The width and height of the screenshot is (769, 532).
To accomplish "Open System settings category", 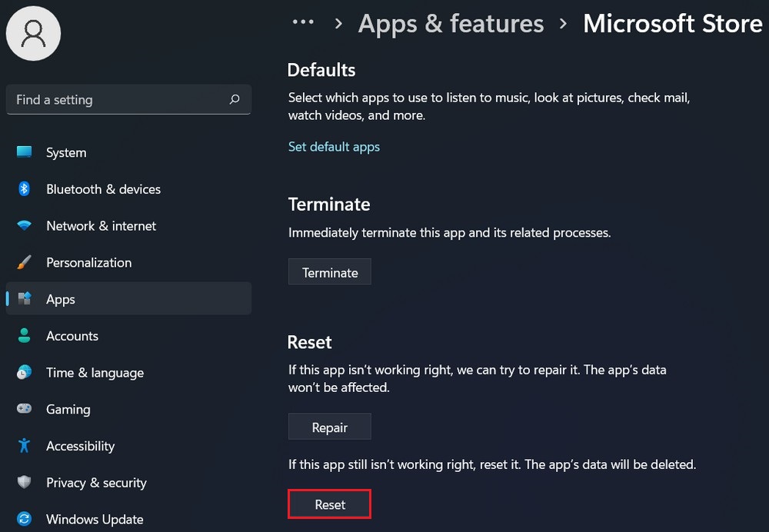I will (x=128, y=152).
